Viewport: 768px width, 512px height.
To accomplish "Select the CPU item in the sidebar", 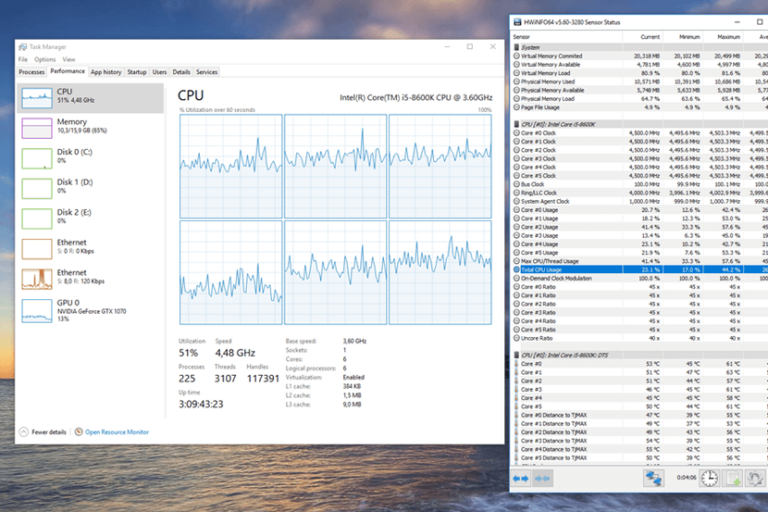I will coord(90,98).
